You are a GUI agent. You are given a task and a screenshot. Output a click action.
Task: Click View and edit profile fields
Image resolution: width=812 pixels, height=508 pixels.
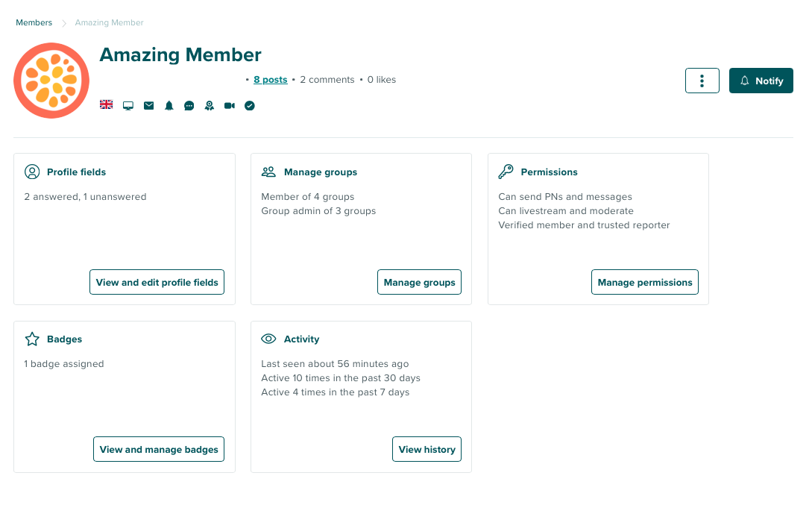[x=157, y=282]
